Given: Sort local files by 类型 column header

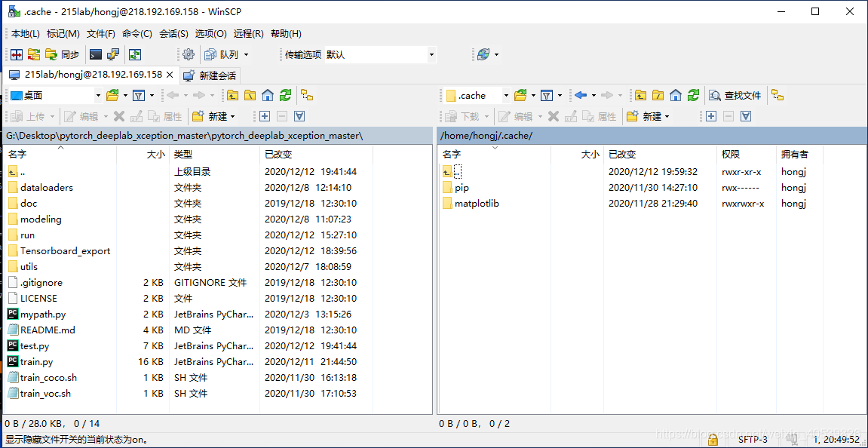Looking at the screenshot, I should pyautogui.click(x=214, y=155).
